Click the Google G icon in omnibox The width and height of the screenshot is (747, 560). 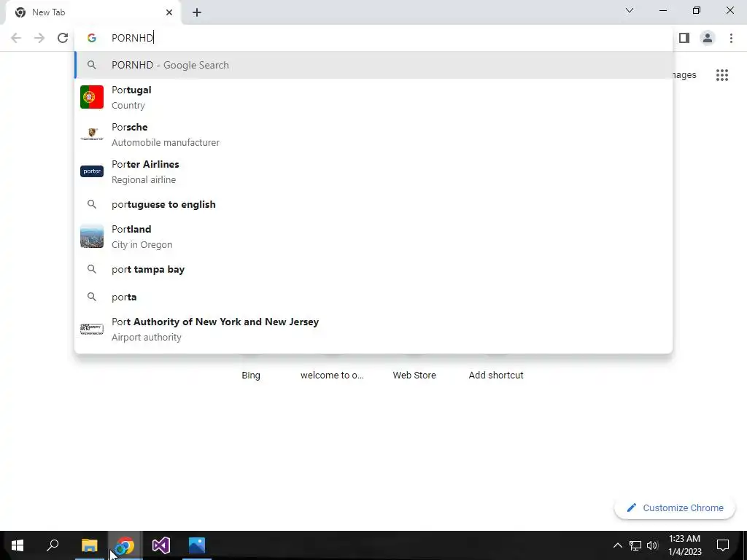(92, 38)
